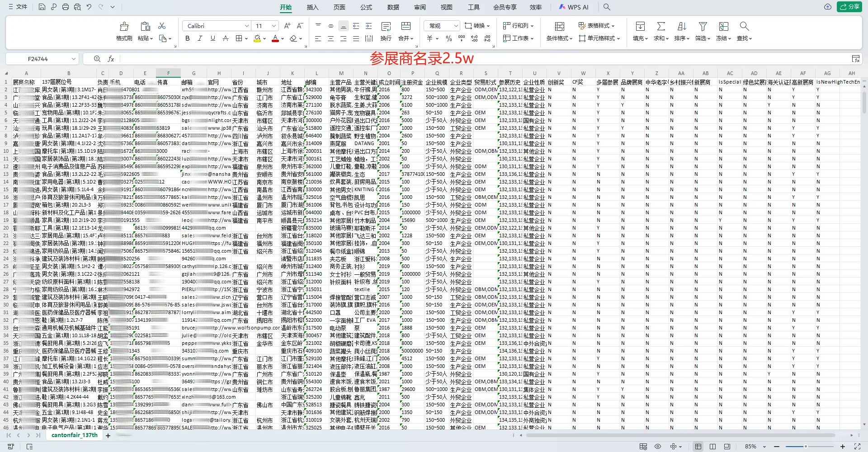Click the formula bar input field
Screen dimensions: 868x452
click(x=484, y=59)
